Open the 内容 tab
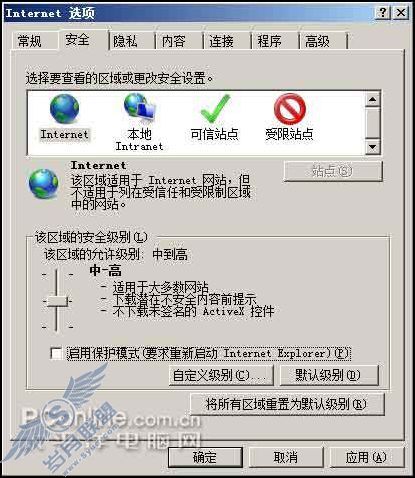This screenshot has width=415, height=478. [173, 41]
